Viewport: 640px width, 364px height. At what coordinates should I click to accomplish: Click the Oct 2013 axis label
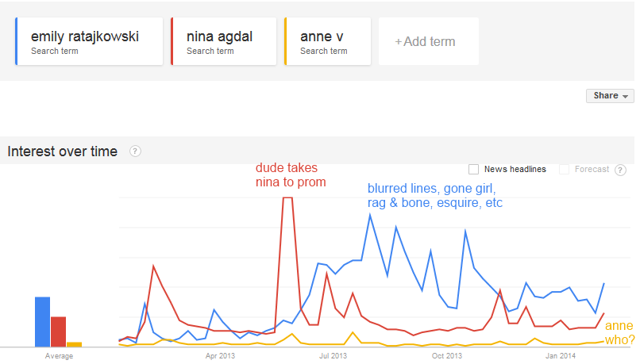(x=447, y=356)
